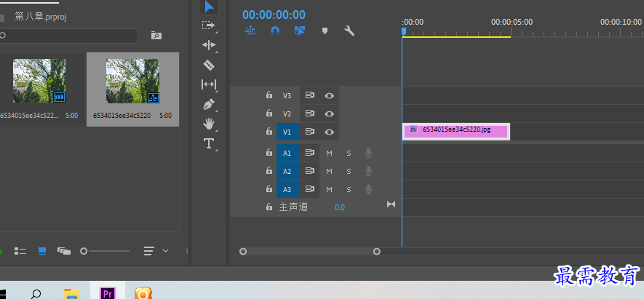This screenshot has height=299, width=644.
Task: Toggle track lock for V1
Action: click(x=269, y=132)
